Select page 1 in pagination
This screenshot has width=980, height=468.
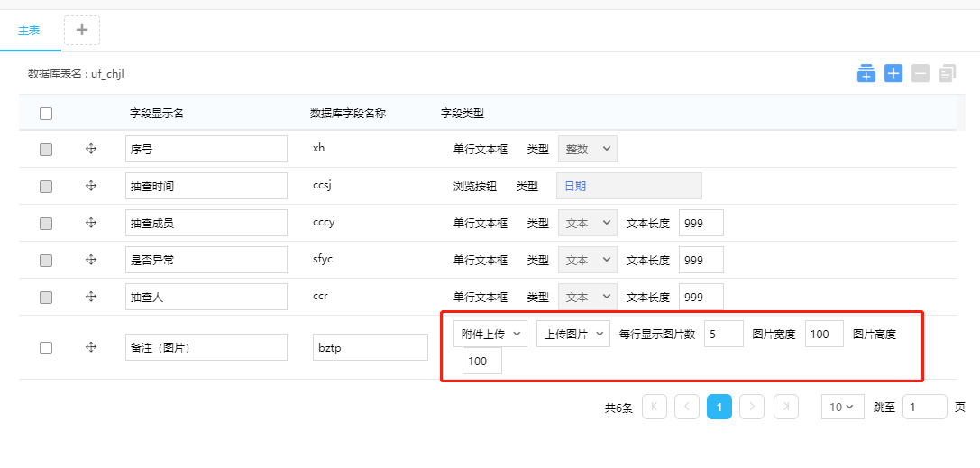[719, 408]
